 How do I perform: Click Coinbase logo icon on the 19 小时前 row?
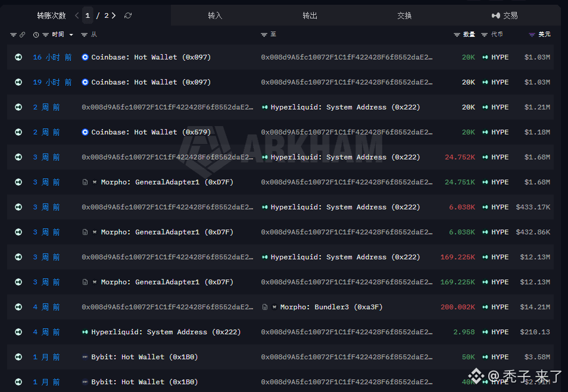pos(85,82)
